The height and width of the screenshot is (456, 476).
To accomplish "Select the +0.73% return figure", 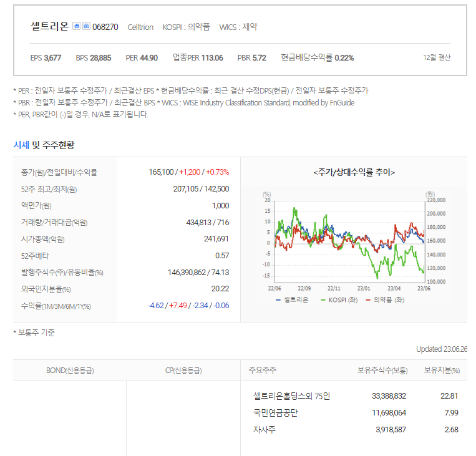I will coord(217,172).
